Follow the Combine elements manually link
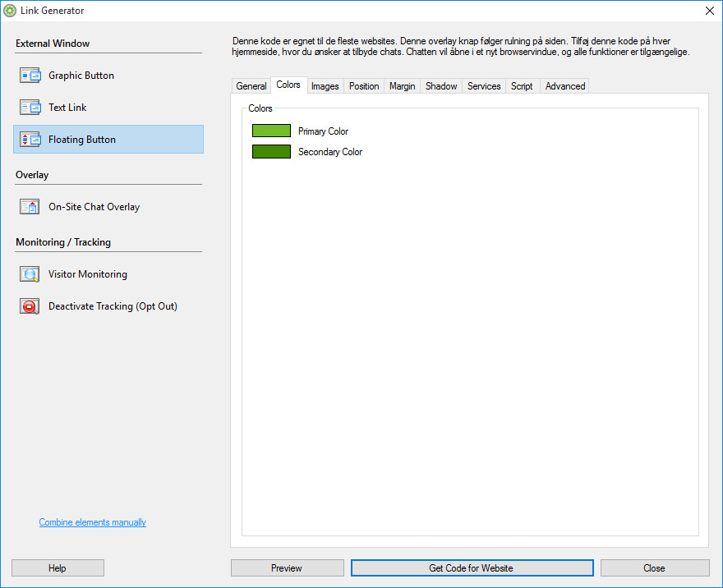Screen dimensions: 723x588 click(93, 522)
